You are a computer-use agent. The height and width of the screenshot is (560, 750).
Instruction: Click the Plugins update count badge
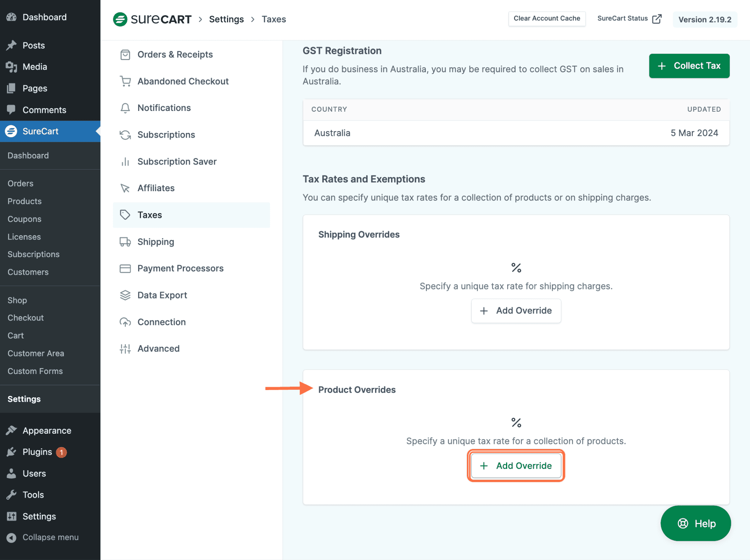(62, 452)
